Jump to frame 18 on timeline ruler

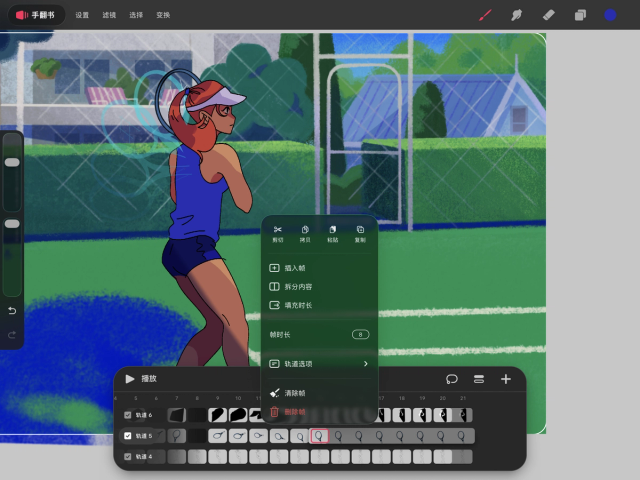click(x=402, y=398)
